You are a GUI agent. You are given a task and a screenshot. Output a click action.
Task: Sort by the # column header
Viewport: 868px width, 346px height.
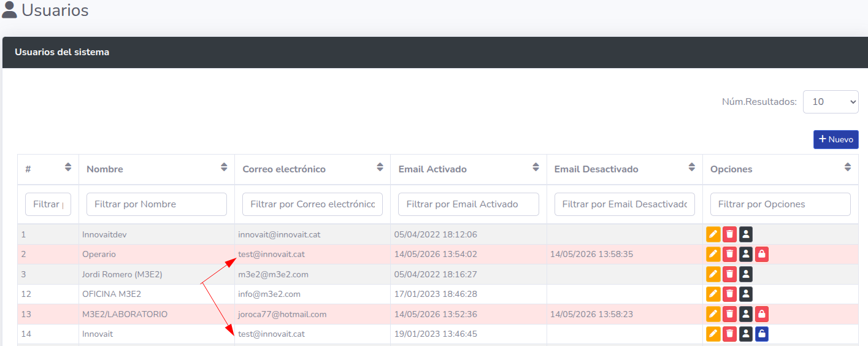68,167
